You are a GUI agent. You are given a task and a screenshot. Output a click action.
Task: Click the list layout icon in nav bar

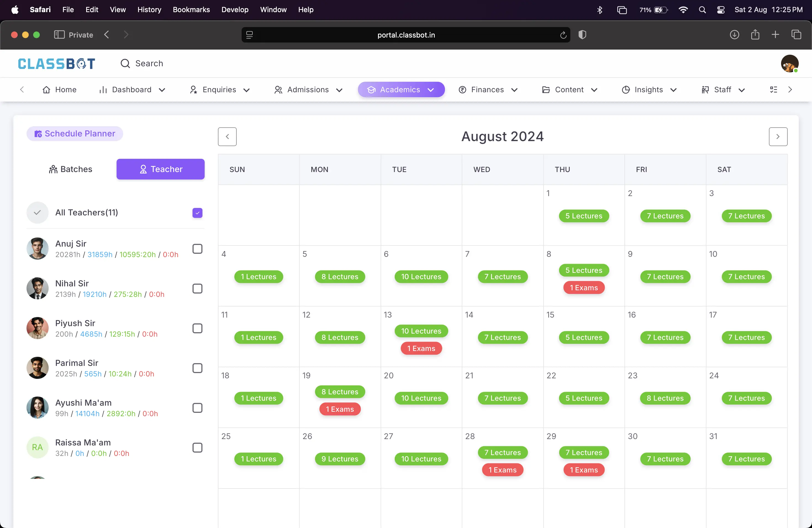(x=773, y=90)
